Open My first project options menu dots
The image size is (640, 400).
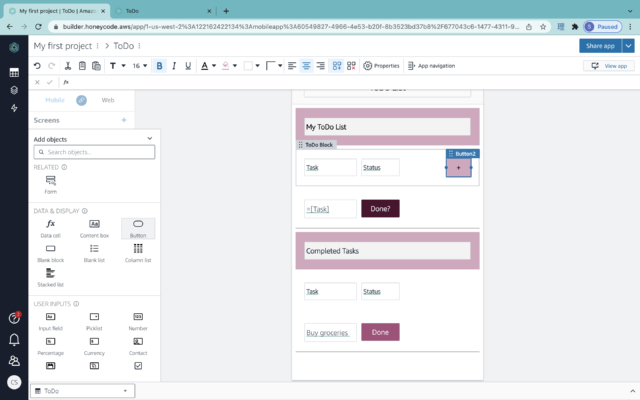pos(98,46)
